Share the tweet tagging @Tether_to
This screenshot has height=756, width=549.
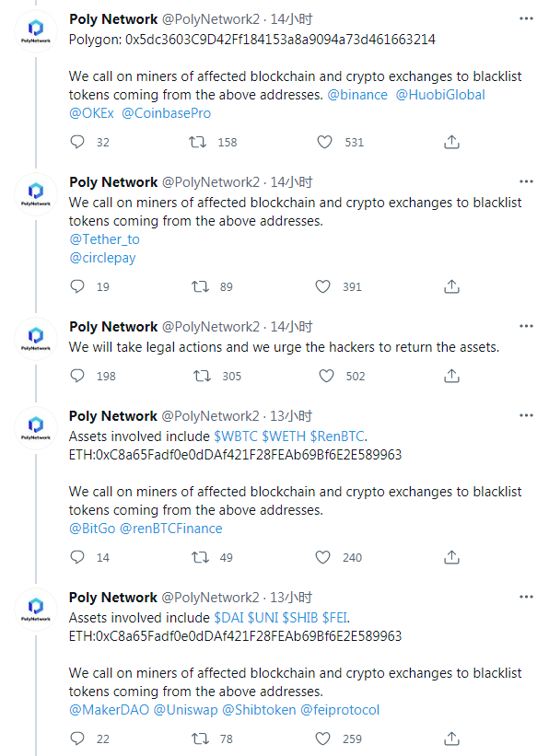(x=451, y=286)
